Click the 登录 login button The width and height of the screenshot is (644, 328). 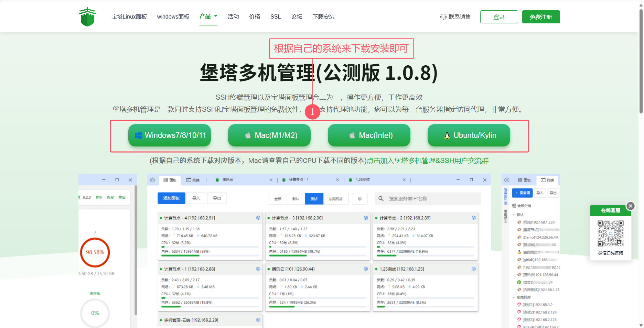tap(499, 17)
